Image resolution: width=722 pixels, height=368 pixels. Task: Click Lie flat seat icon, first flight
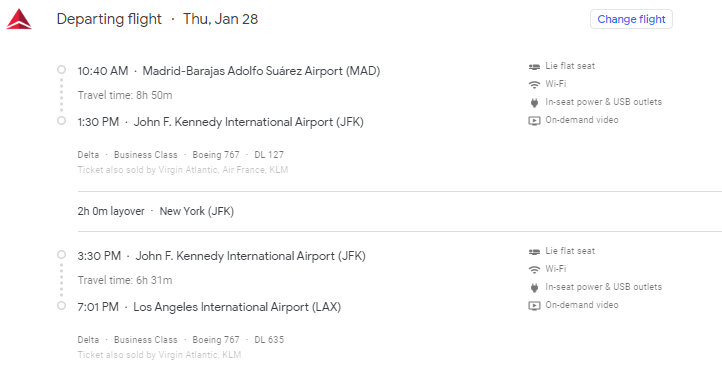pos(534,67)
